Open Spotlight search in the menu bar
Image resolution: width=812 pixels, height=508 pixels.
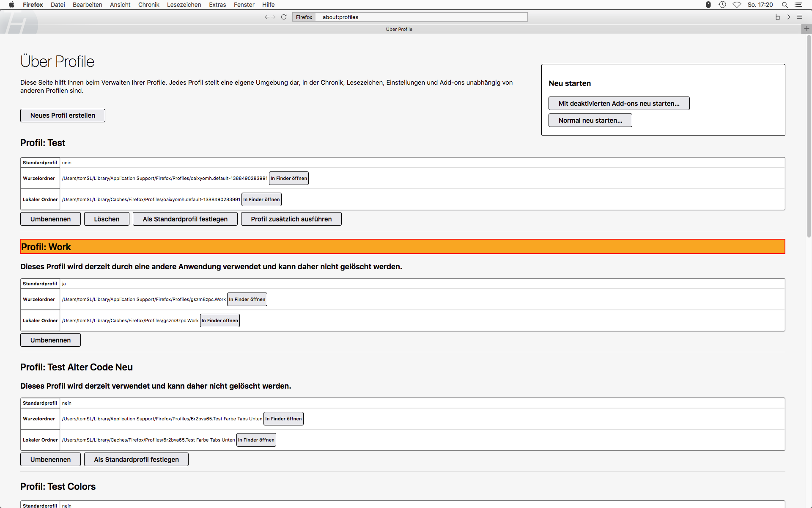click(785, 5)
